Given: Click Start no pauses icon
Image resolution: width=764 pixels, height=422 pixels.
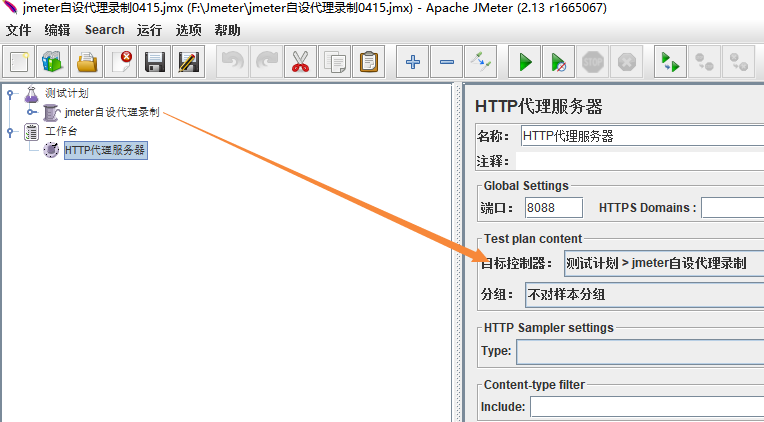Looking at the screenshot, I should [559, 62].
